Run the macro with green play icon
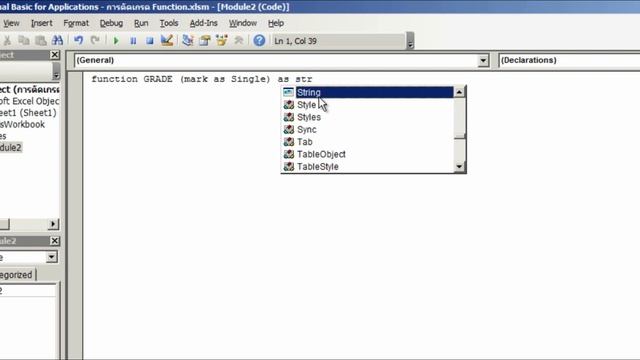 click(116, 40)
